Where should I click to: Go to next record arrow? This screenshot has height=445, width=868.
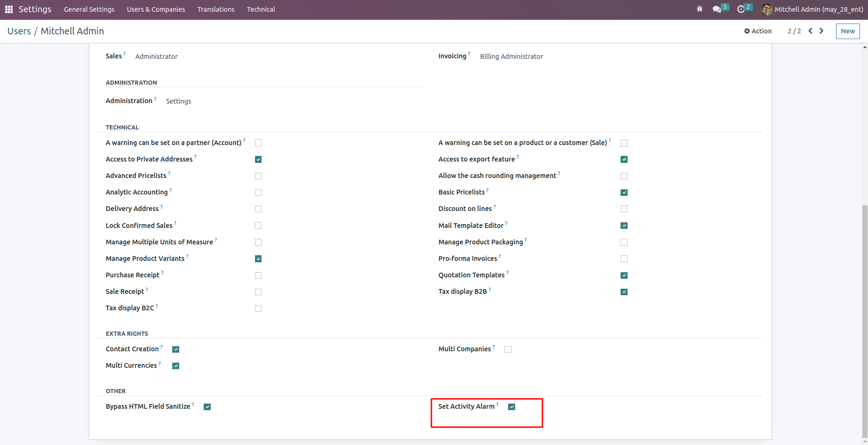tap(821, 31)
